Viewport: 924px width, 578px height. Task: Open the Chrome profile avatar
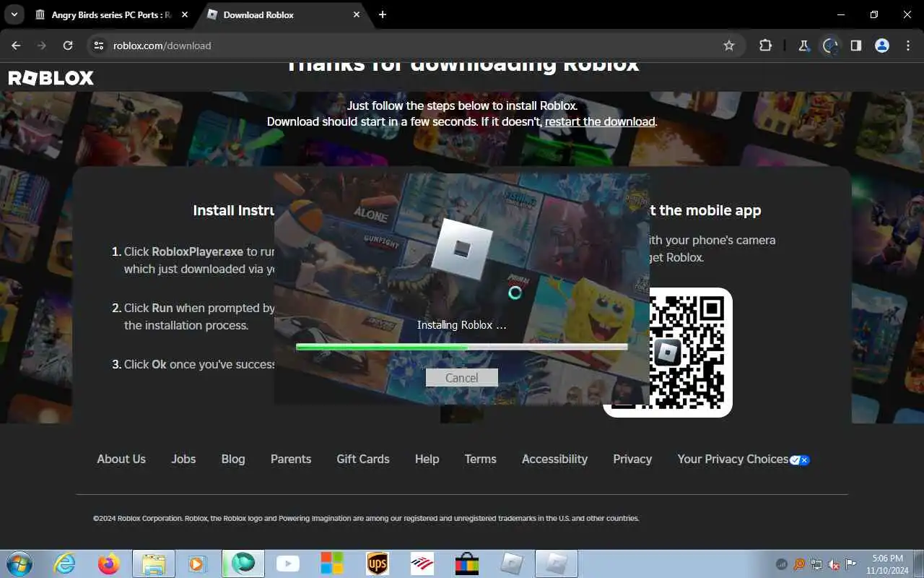click(x=882, y=46)
